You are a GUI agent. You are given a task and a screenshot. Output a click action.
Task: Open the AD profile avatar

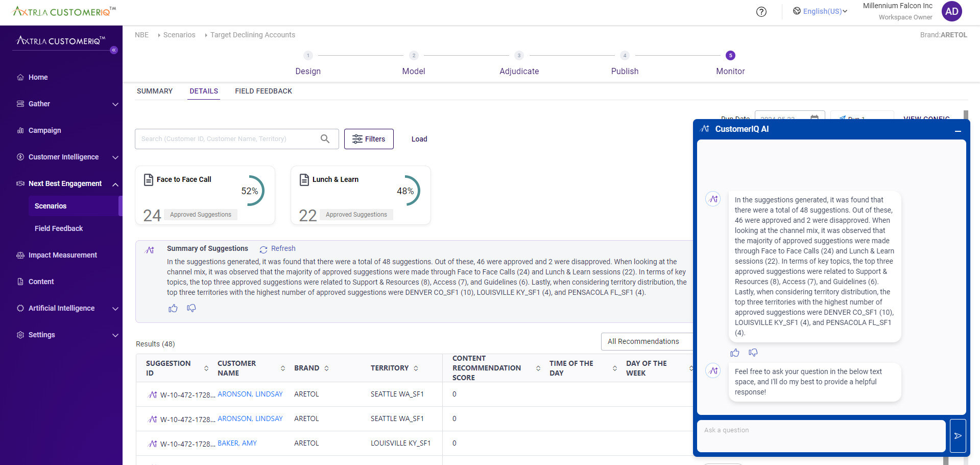pos(951,11)
